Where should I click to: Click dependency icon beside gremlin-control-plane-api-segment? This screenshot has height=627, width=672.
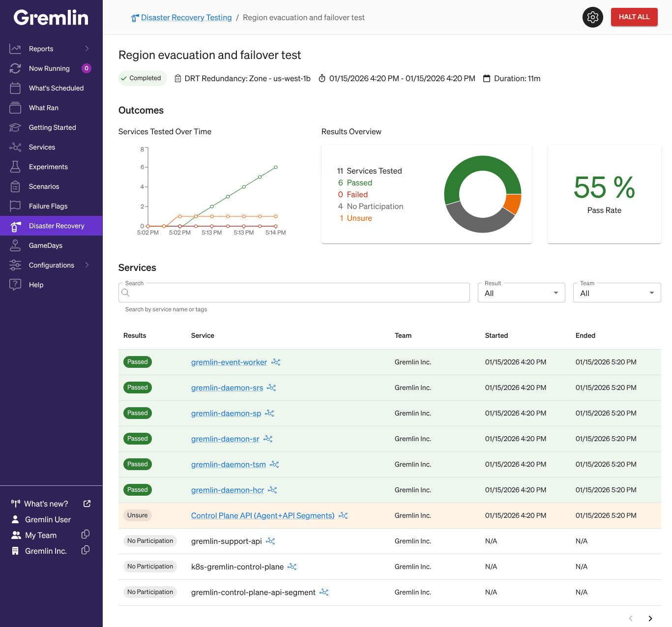(324, 592)
